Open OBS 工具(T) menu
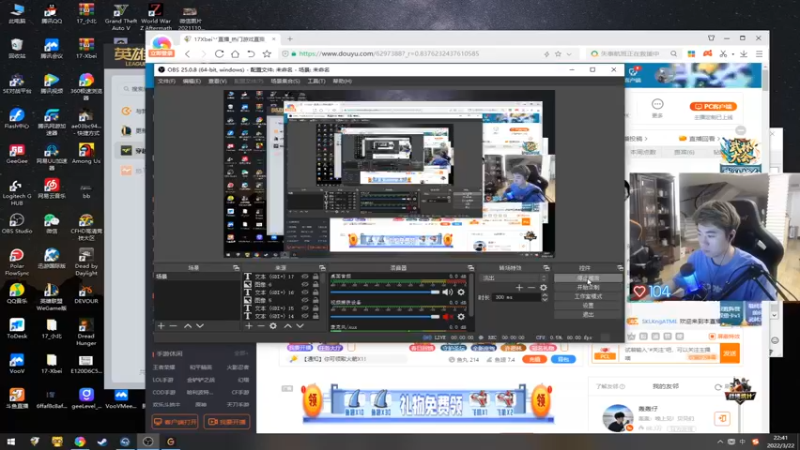The width and height of the screenshot is (800, 450). 316,81
